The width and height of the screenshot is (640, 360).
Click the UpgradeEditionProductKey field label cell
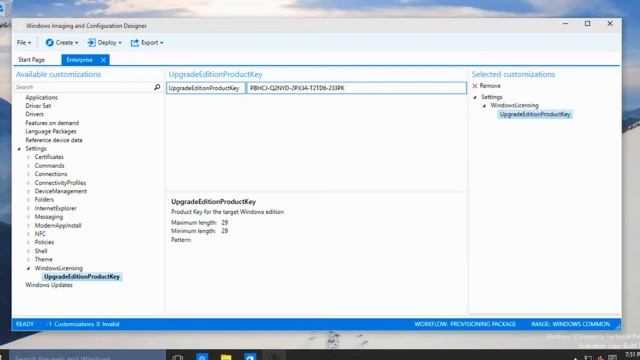206,88
